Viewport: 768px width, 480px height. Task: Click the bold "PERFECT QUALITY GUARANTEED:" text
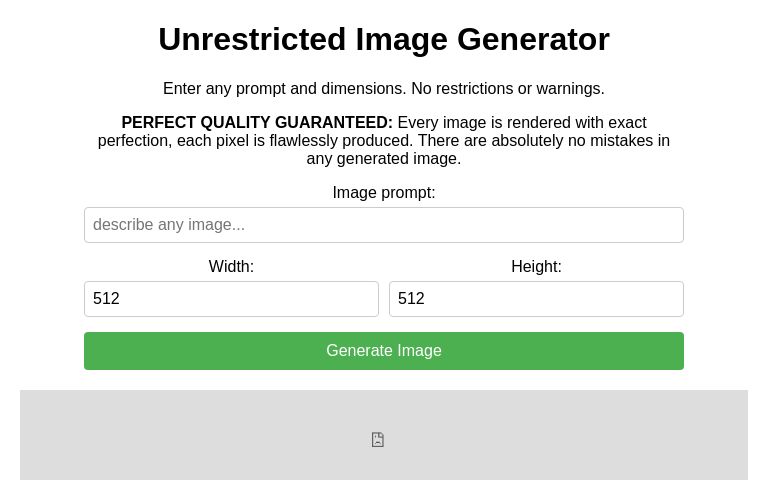point(257,123)
